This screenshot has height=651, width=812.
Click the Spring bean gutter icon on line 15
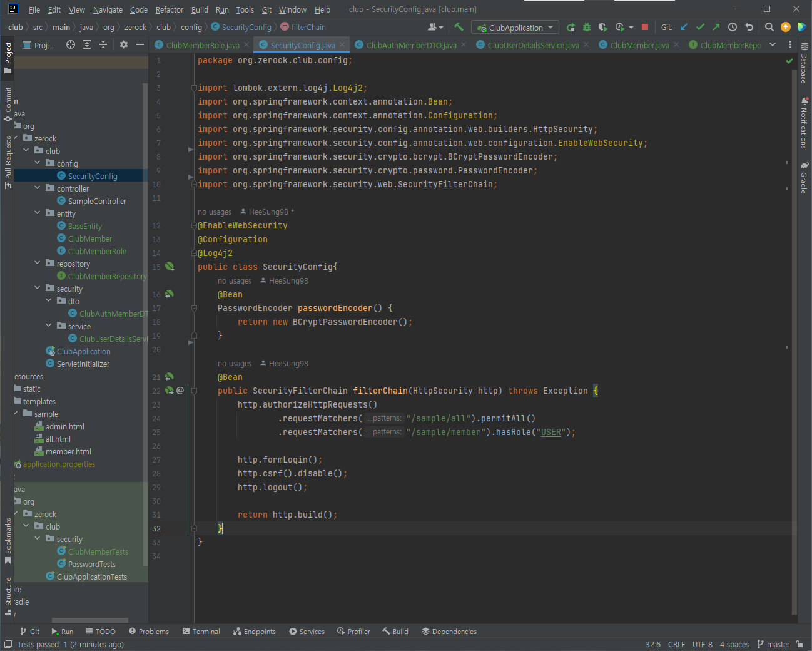click(x=170, y=267)
